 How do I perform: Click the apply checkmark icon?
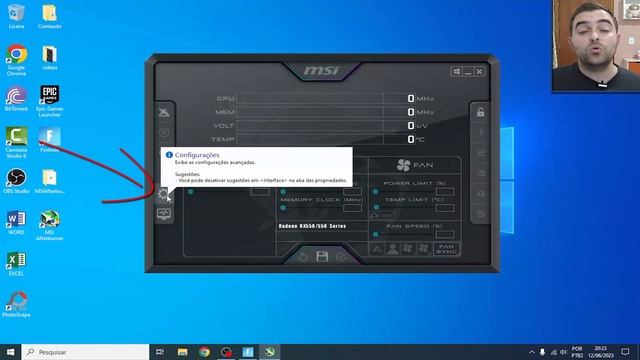pyautogui.click(x=341, y=257)
